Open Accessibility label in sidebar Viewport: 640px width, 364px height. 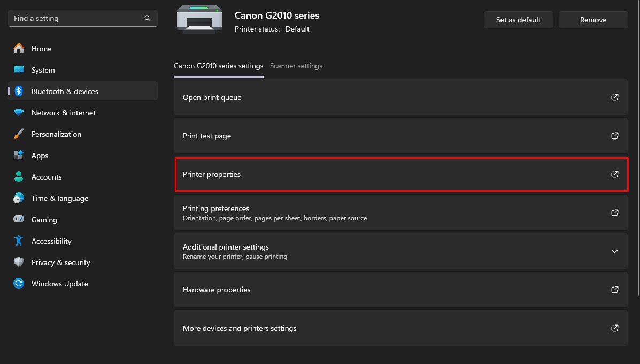click(51, 241)
